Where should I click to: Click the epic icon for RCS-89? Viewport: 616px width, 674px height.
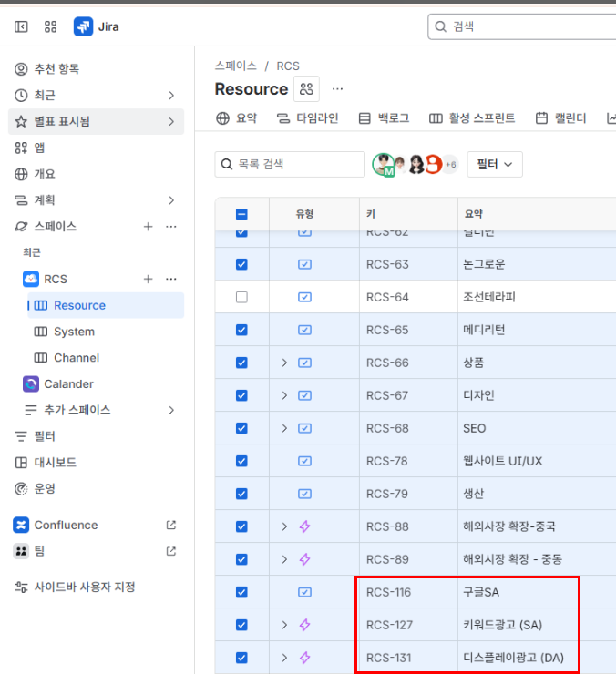[x=304, y=559]
